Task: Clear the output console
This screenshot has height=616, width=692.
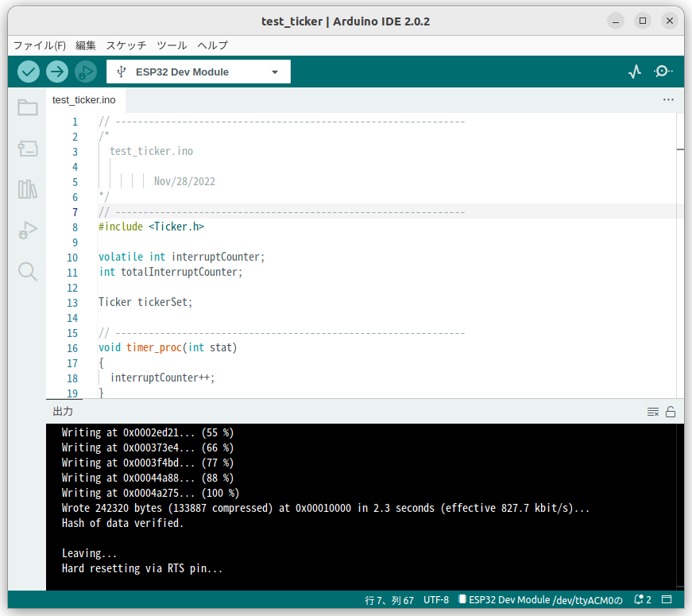Action: coord(652,411)
